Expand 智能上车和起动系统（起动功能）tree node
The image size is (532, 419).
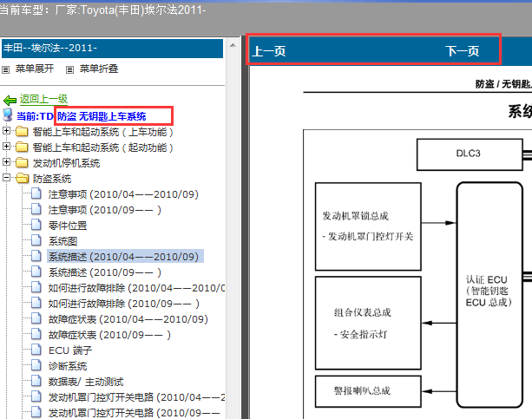pos(6,147)
